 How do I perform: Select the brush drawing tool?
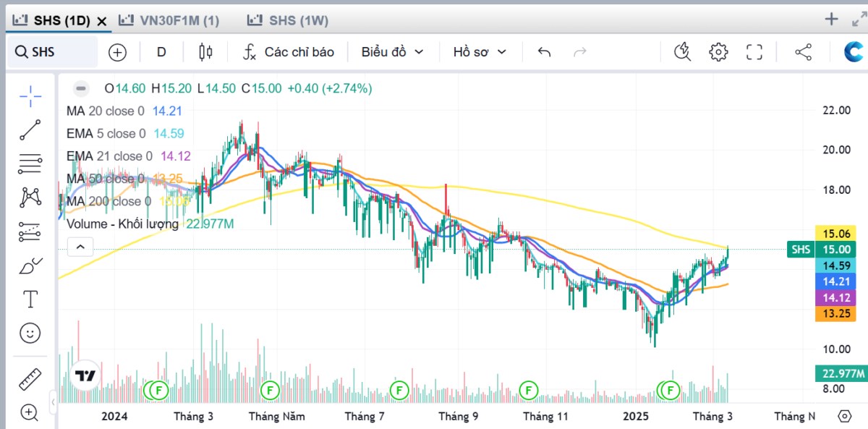point(30,266)
